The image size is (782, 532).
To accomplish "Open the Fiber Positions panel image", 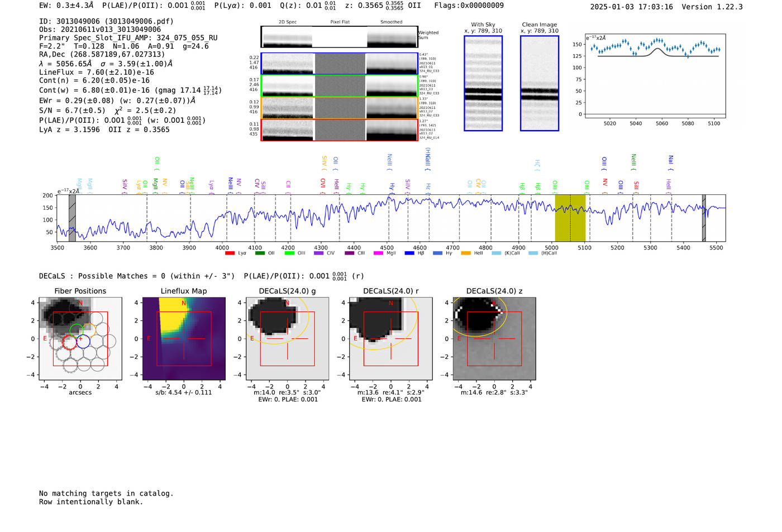I will [x=80, y=339].
